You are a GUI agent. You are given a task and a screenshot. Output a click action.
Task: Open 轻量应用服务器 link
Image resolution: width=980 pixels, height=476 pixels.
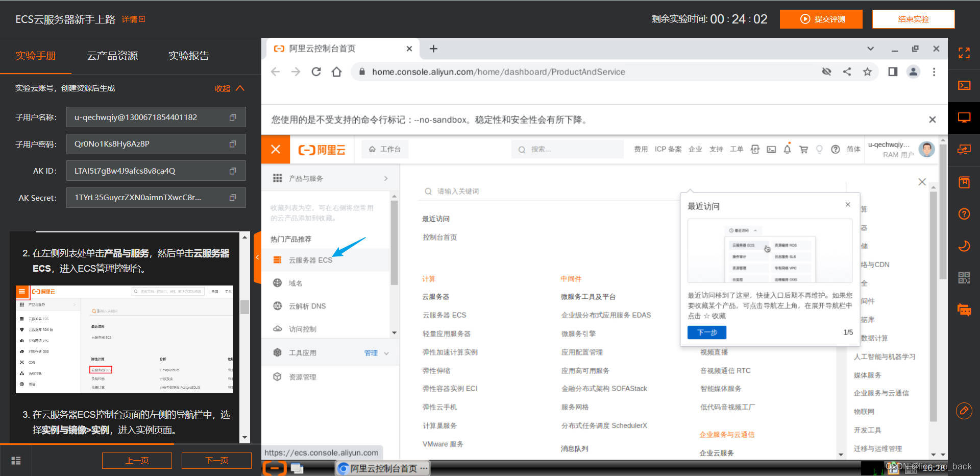pyautogui.click(x=447, y=334)
